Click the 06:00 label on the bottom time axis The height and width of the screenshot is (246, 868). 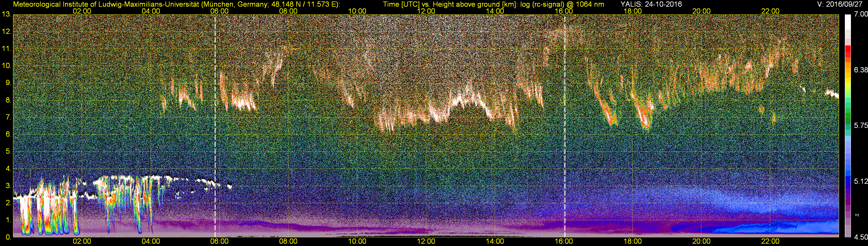219,241
